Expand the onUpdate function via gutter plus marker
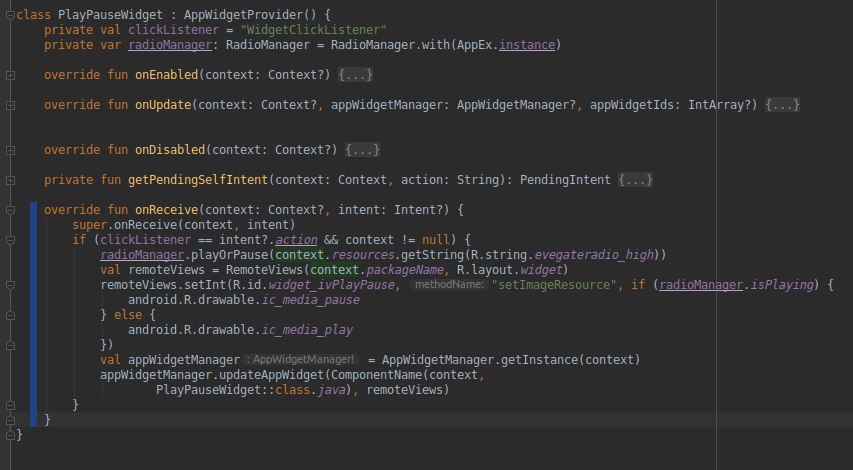 (x=10, y=105)
